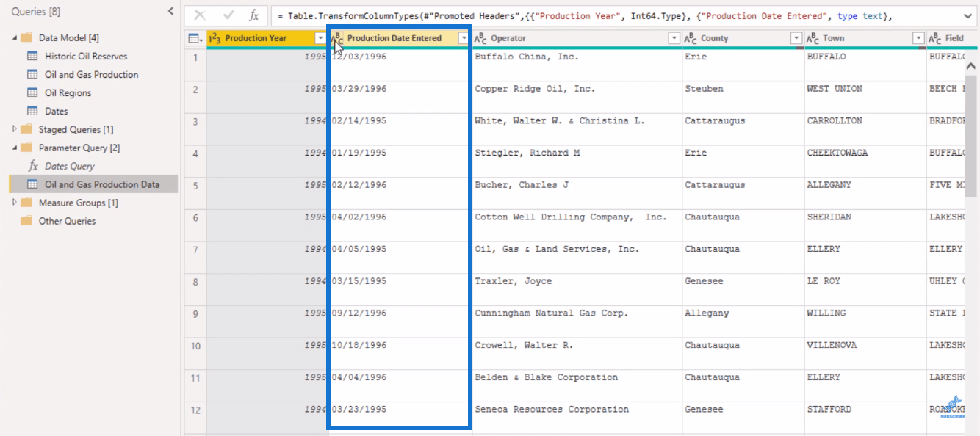Screen dimensions: 980x436
Task: Confirm formula with the checkmark icon
Action: [x=228, y=15]
